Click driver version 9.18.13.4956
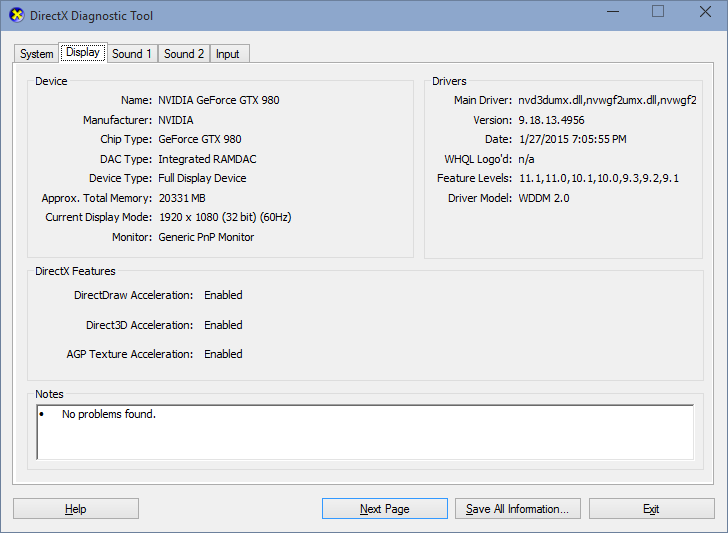This screenshot has height=533, width=728. click(x=551, y=120)
